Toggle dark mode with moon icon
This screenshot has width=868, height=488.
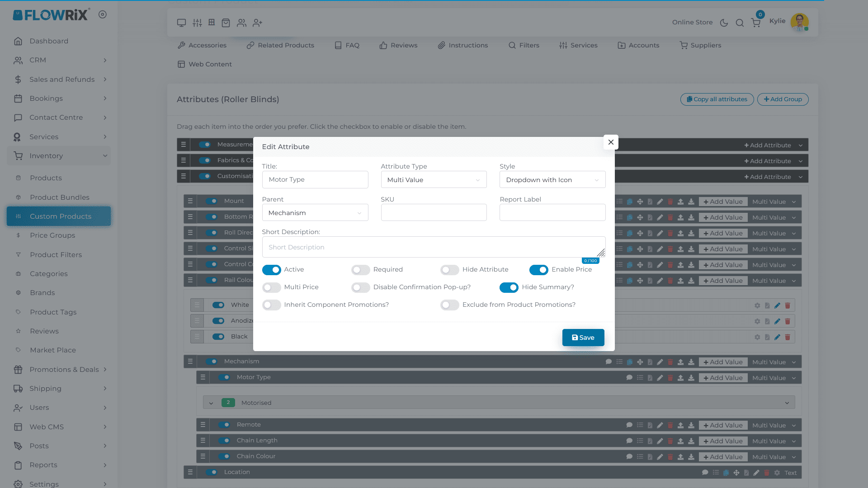[x=724, y=23]
